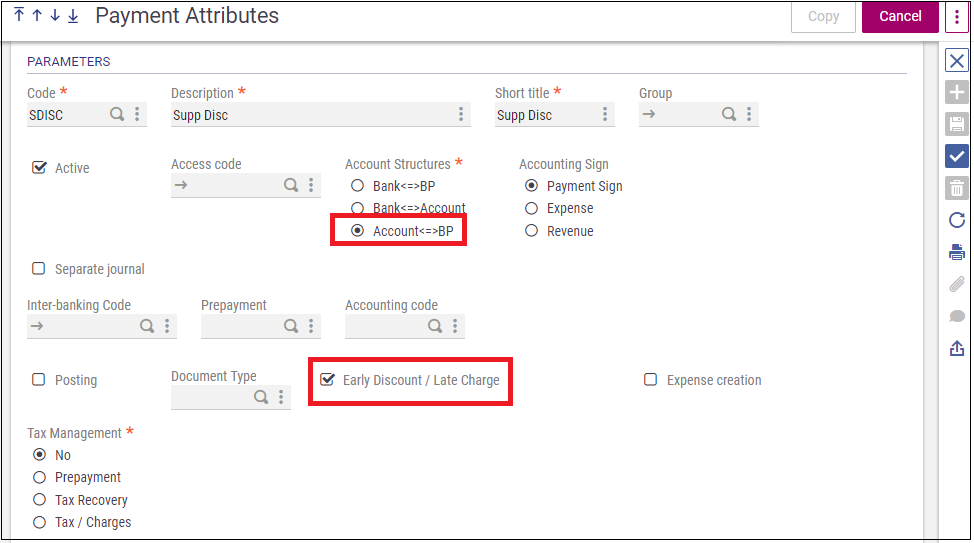Open Group field three-dot actions menu
The height and width of the screenshot is (543, 974).
[x=749, y=114]
